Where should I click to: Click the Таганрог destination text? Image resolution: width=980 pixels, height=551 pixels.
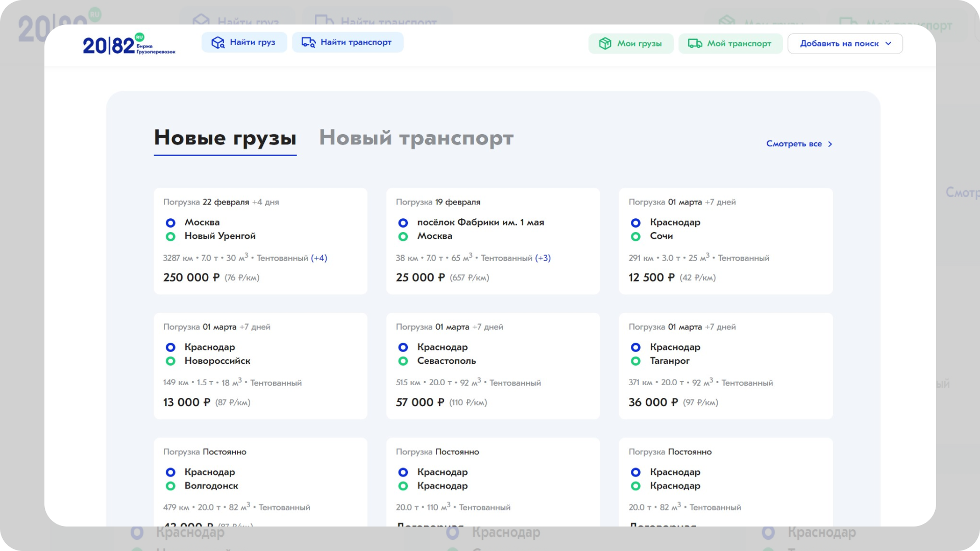[x=670, y=361]
